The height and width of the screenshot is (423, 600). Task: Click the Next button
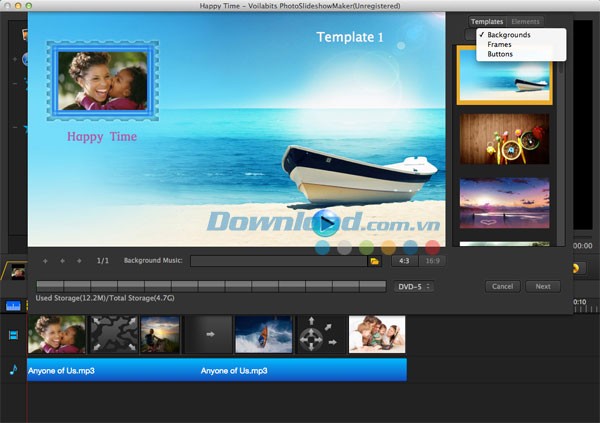(543, 287)
